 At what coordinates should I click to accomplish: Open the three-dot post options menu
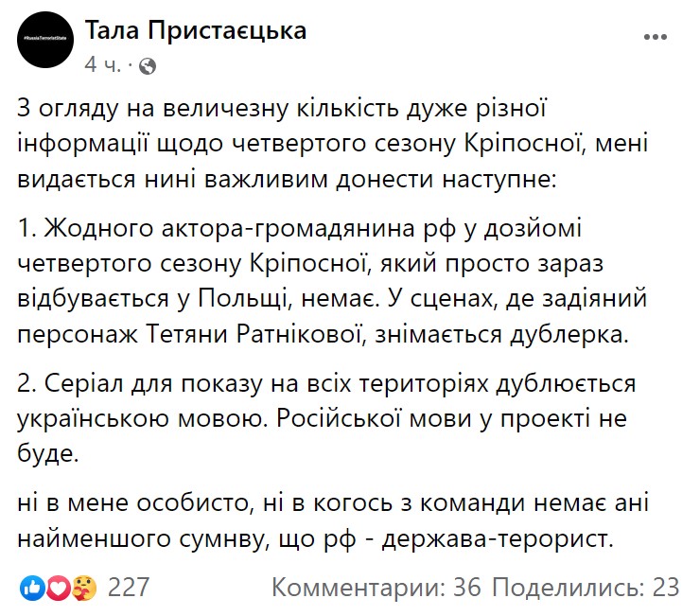pyautogui.click(x=656, y=36)
